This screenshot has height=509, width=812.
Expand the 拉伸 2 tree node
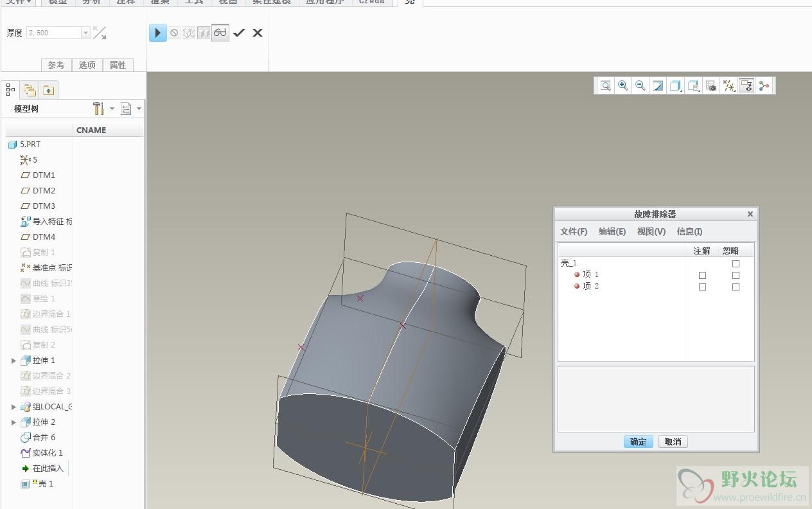[x=13, y=422]
